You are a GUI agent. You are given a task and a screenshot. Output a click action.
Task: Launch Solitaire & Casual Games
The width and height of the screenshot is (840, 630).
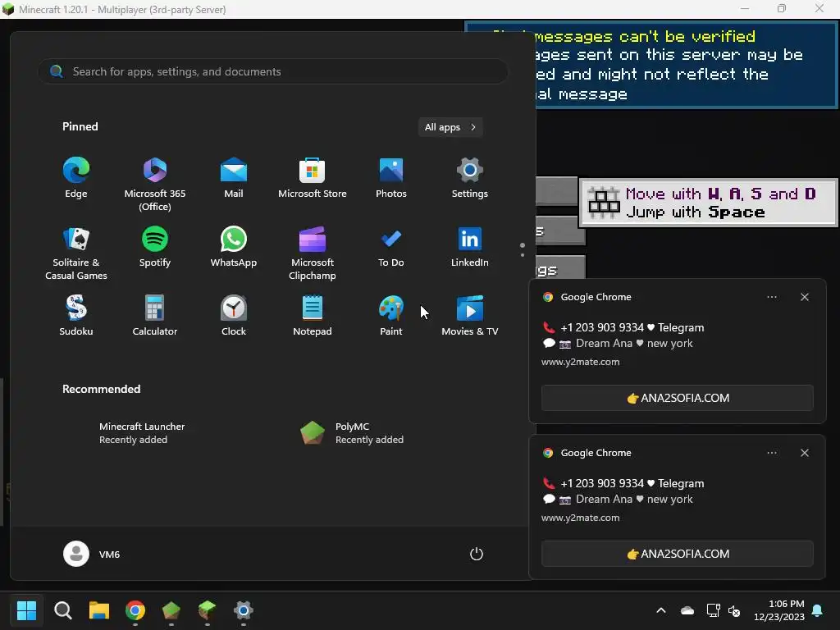(76, 253)
